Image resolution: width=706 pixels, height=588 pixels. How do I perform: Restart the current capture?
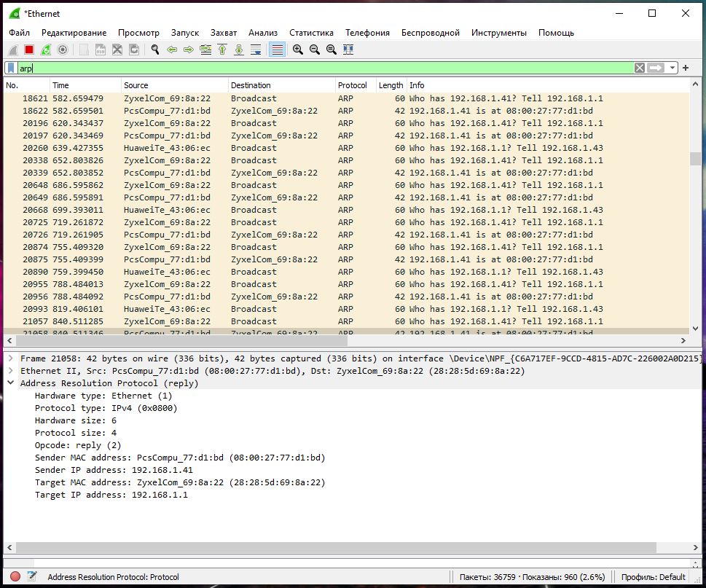tap(46, 50)
